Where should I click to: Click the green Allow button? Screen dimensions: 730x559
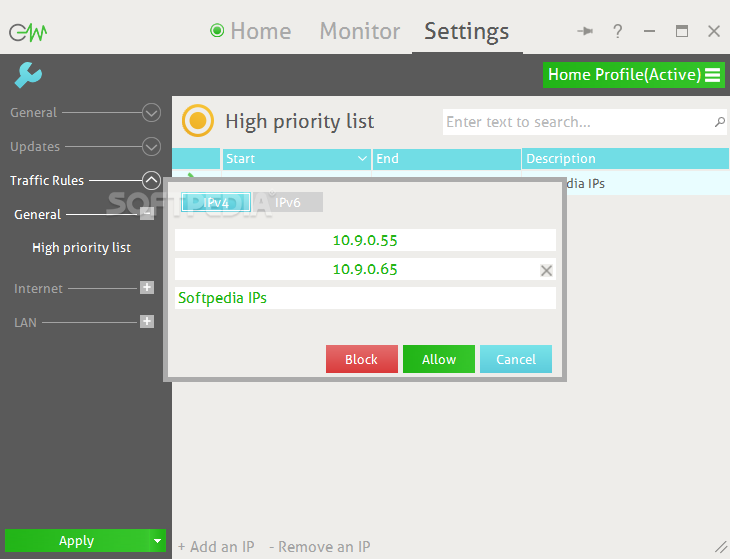pyautogui.click(x=439, y=359)
